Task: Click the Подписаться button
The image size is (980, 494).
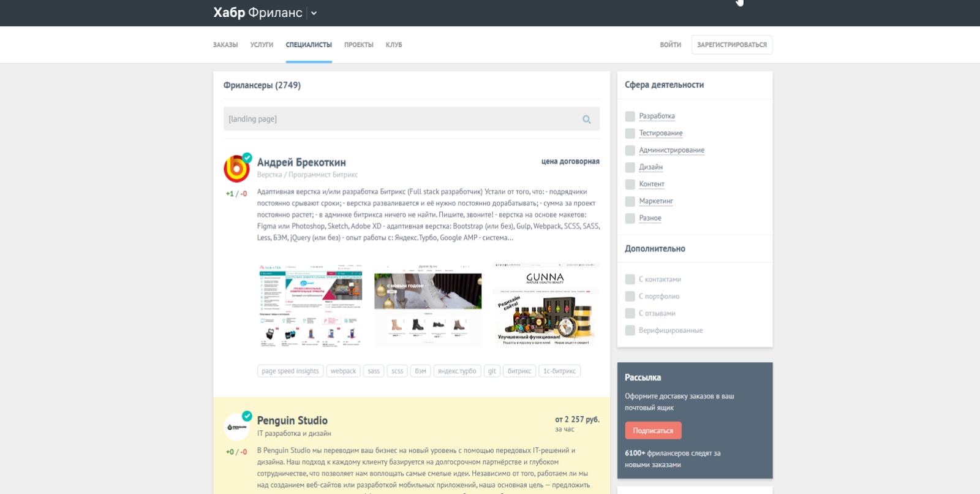Action: [653, 431]
